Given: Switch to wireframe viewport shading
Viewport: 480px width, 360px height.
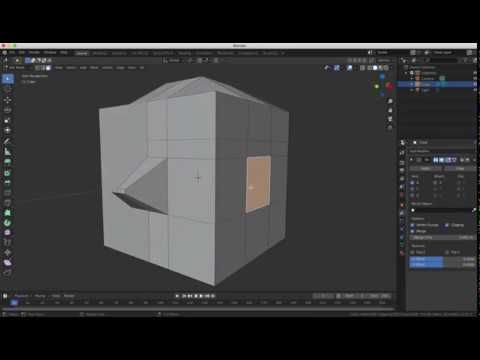Looking at the screenshot, I should (x=369, y=68).
